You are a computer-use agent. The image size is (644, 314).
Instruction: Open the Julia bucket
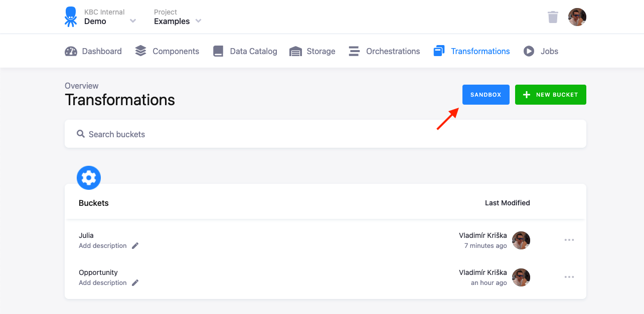[86, 235]
